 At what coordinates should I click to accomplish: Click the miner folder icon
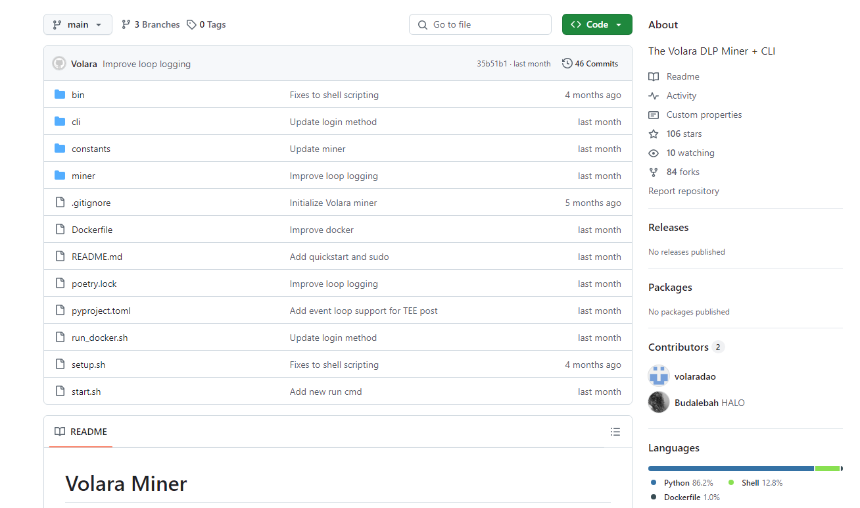click(60, 176)
